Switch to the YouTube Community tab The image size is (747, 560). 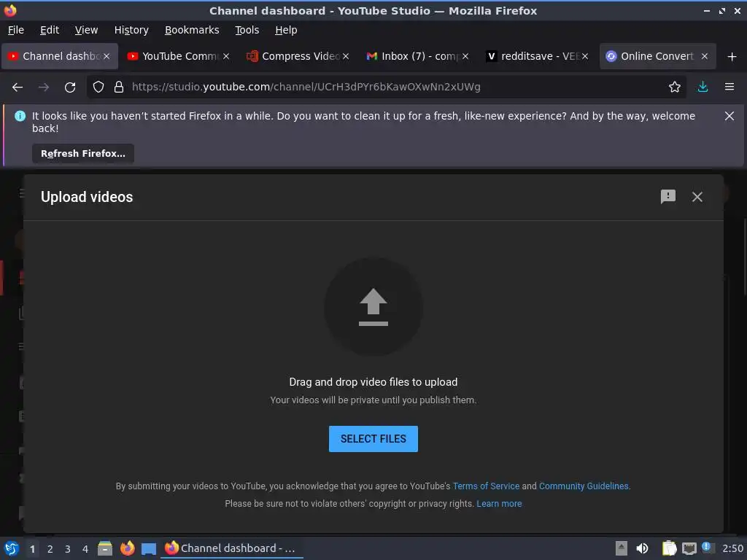pos(179,56)
